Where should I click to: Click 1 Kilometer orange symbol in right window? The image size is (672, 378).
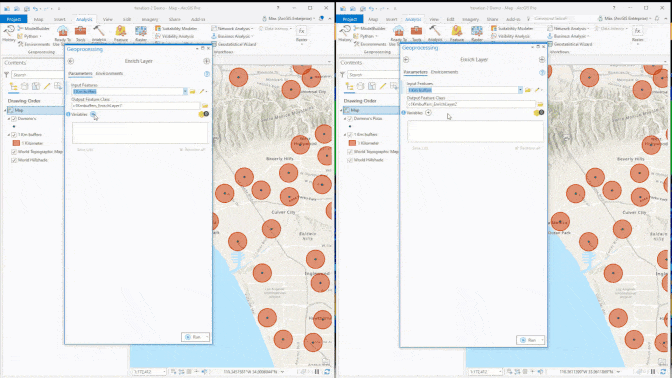pyautogui.click(x=352, y=143)
